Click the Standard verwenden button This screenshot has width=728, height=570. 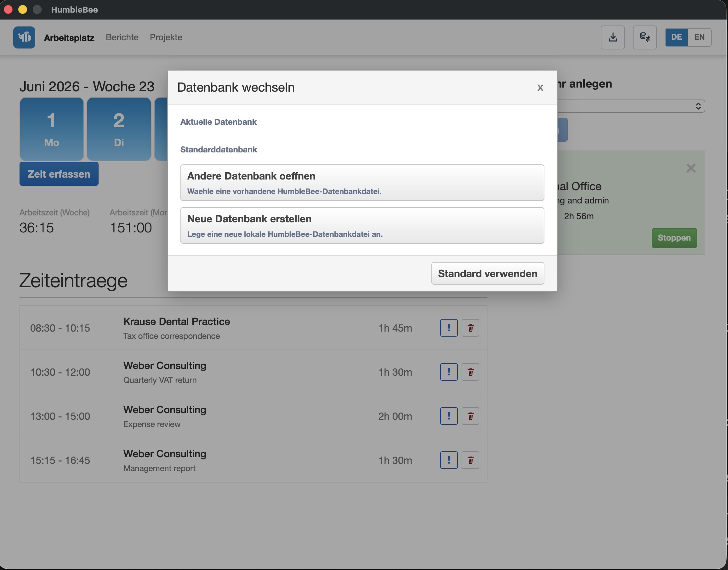click(487, 273)
